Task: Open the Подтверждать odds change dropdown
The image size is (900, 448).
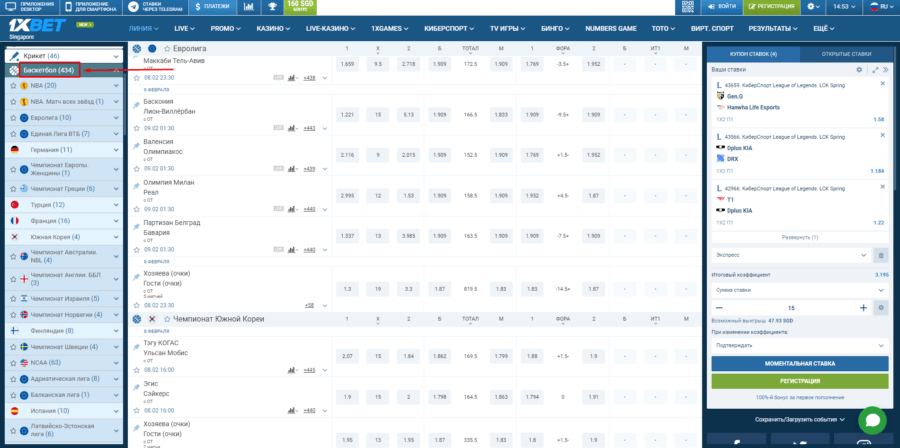Action: pyautogui.click(x=797, y=343)
